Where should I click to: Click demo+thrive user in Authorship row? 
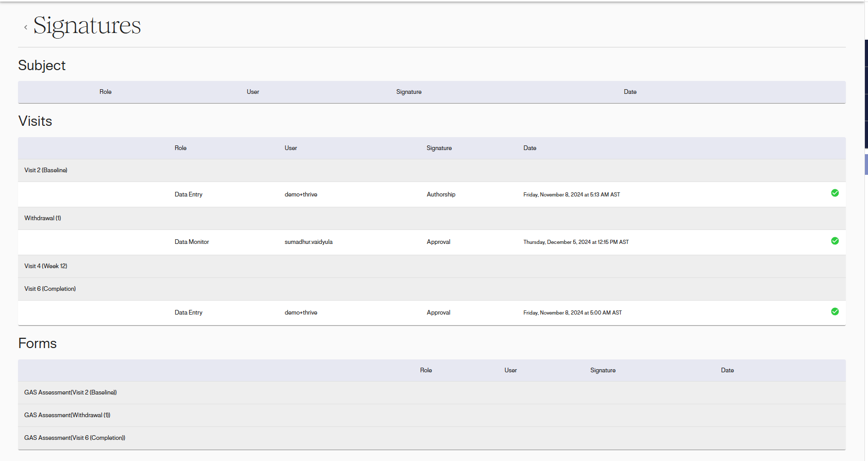(301, 194)
